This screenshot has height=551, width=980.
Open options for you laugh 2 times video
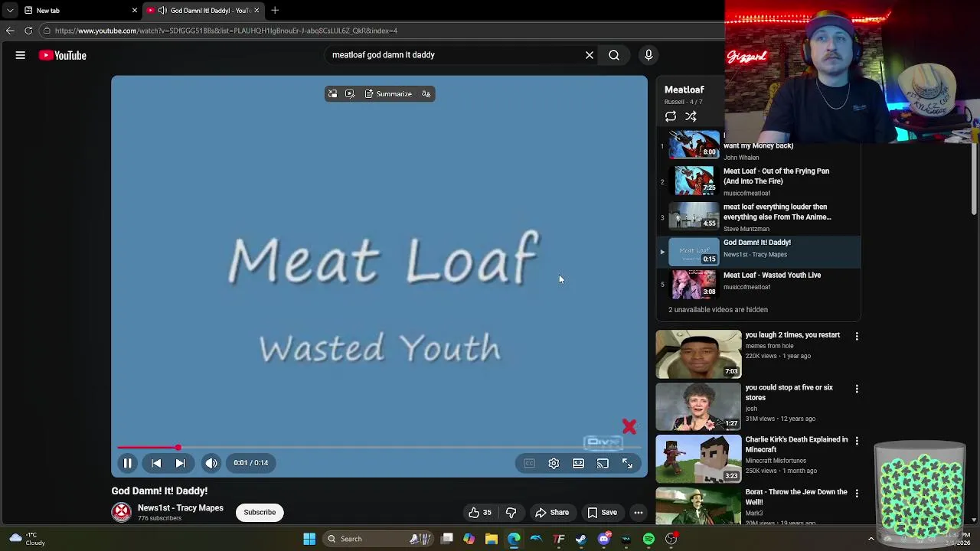click(x=857, y=336)
